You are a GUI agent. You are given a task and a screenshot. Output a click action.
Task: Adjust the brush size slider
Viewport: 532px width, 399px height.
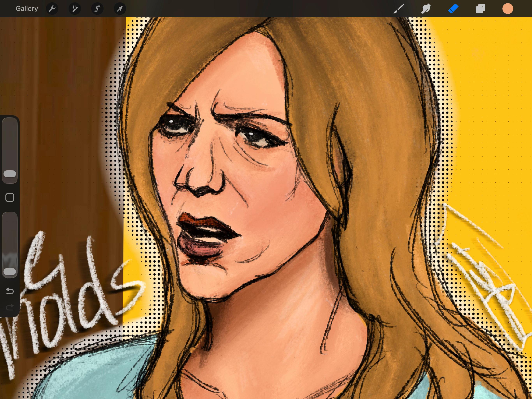[x=10, y=150]
